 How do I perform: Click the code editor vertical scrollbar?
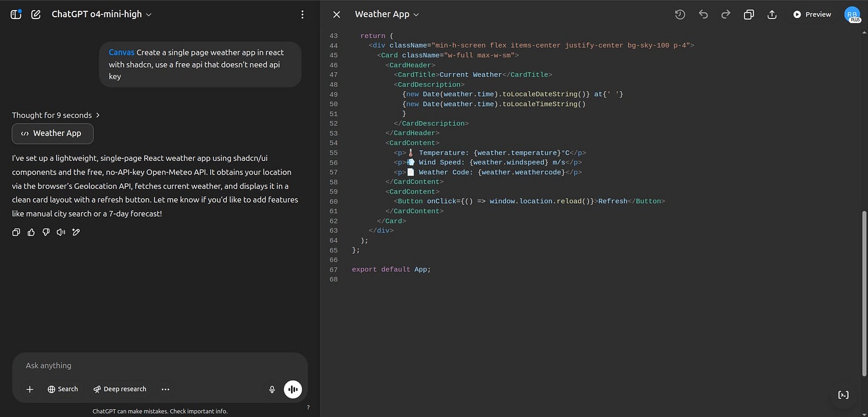(864, 292)
